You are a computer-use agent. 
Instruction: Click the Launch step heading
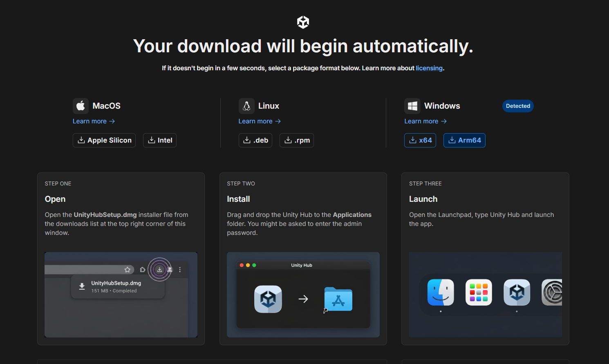tap(423, 199)
